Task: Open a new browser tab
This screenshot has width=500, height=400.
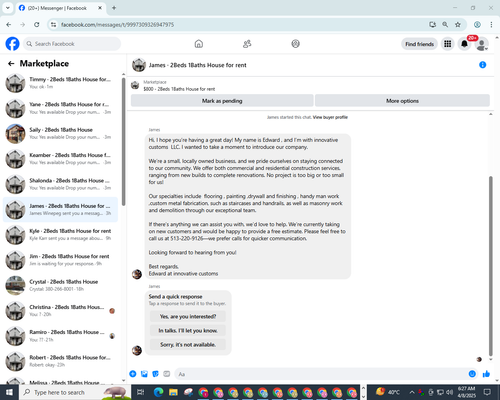Action: point(114,8)
